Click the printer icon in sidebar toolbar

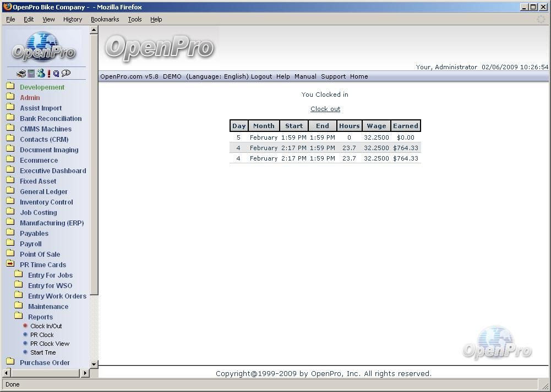coord(21,74)
